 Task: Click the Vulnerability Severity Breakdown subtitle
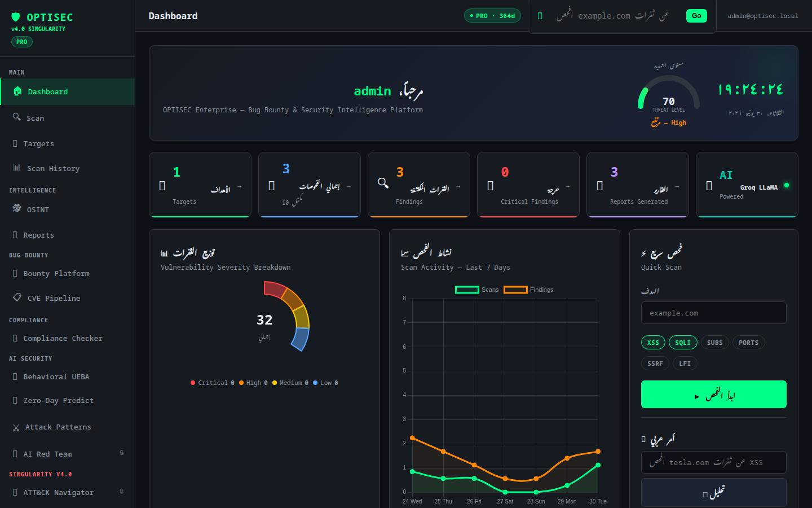click(x=226, y=268)
